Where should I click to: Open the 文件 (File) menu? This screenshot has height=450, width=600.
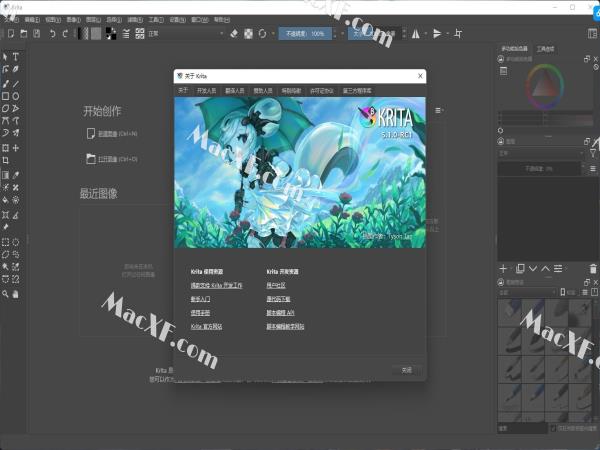tap(12, 20)
